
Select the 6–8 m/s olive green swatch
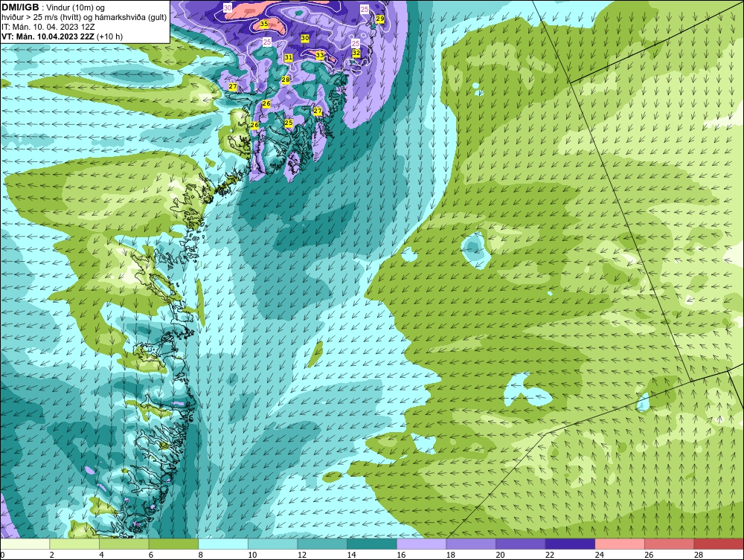(173, 544)
